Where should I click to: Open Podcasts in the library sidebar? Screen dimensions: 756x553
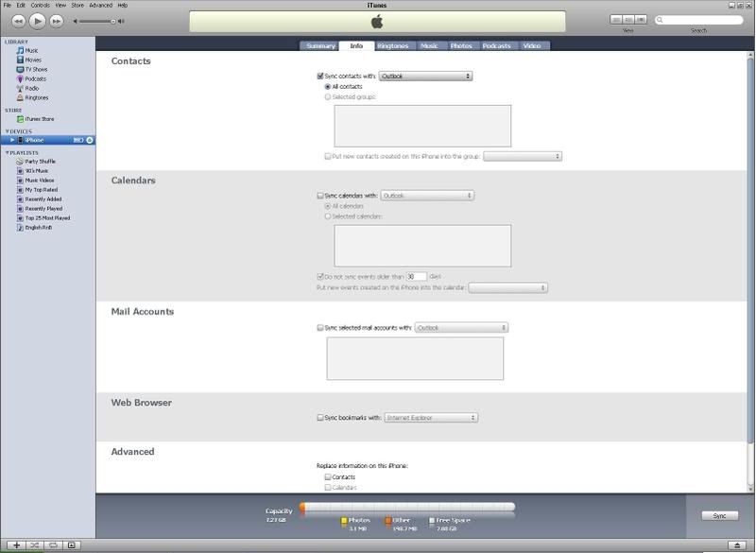(x=35, y=78)
